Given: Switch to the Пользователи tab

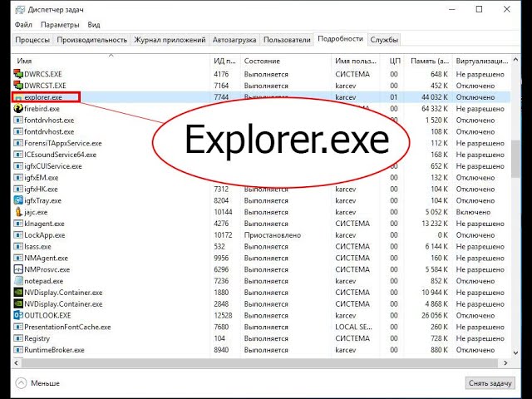Looking at the screenshot, I should point(287,40).
